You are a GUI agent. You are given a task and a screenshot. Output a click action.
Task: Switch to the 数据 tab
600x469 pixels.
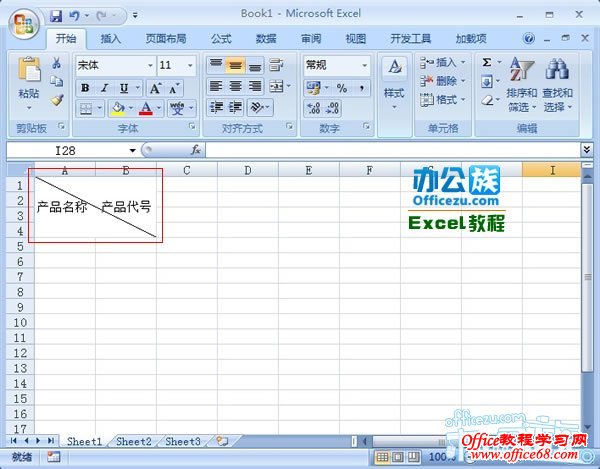pyautogui.click(x=266, y=39)
